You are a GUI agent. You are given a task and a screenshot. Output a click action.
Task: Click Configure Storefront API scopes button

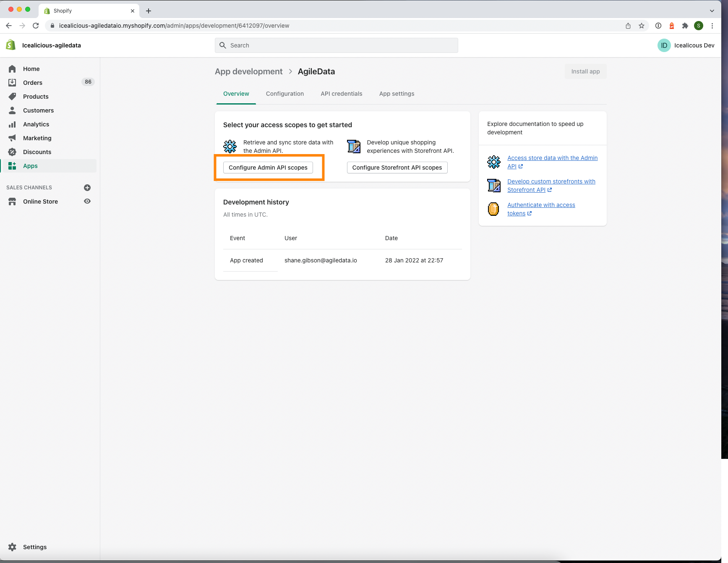(397, 168)
